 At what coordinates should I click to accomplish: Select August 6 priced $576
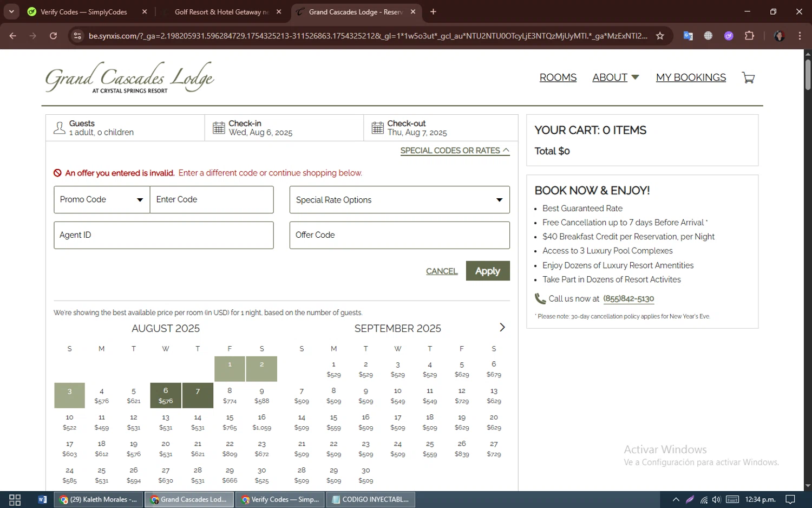point(166,395)
